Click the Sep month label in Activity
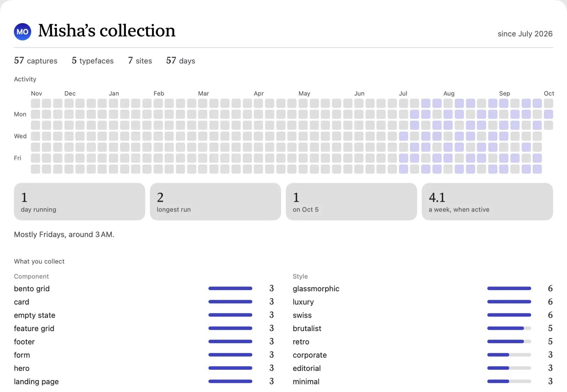This screenshot has width=567, height=392. (505, 93)
